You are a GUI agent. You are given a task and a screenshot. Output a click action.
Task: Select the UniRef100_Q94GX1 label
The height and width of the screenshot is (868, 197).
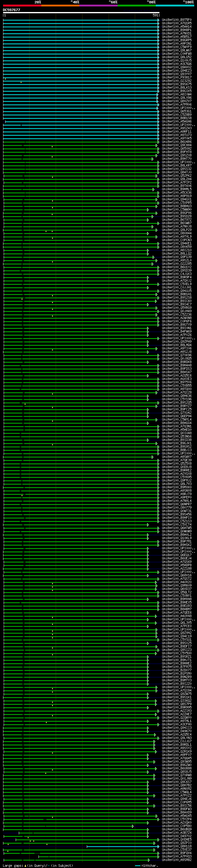click(177, 200)
